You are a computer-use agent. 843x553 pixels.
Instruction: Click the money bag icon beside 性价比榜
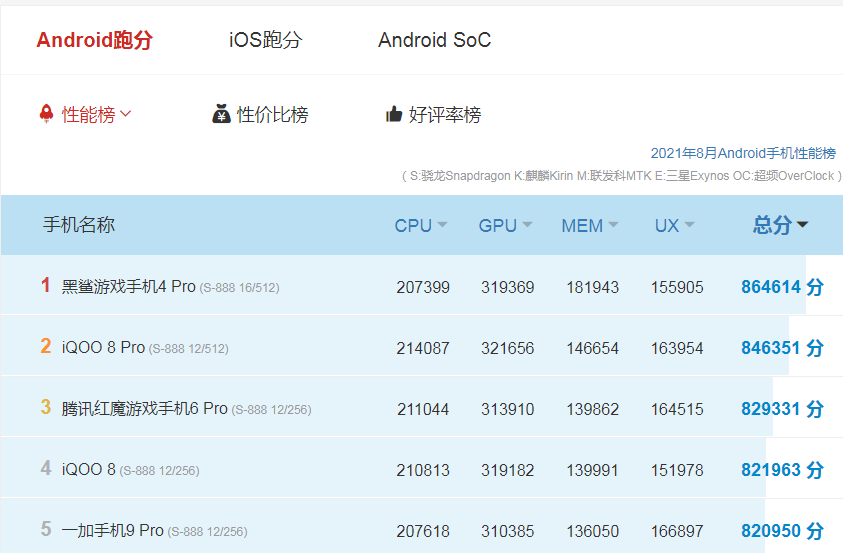click(x=221, y=114)
